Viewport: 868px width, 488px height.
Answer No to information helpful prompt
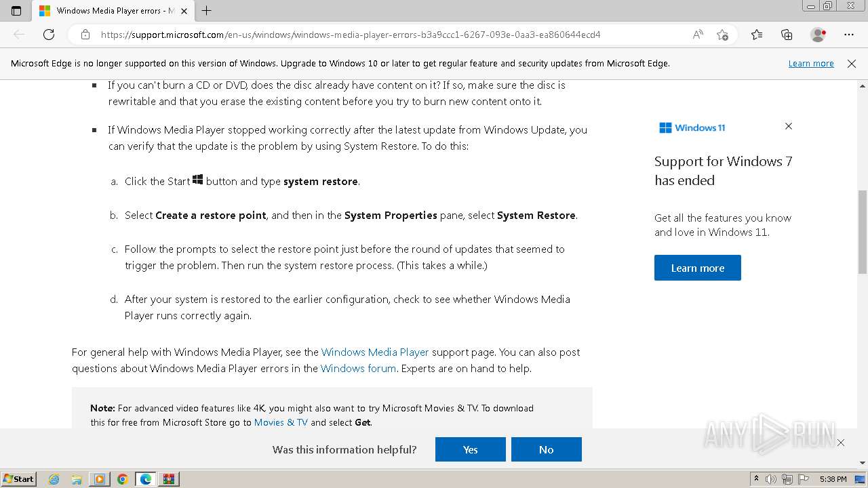[x=547, y=449]
